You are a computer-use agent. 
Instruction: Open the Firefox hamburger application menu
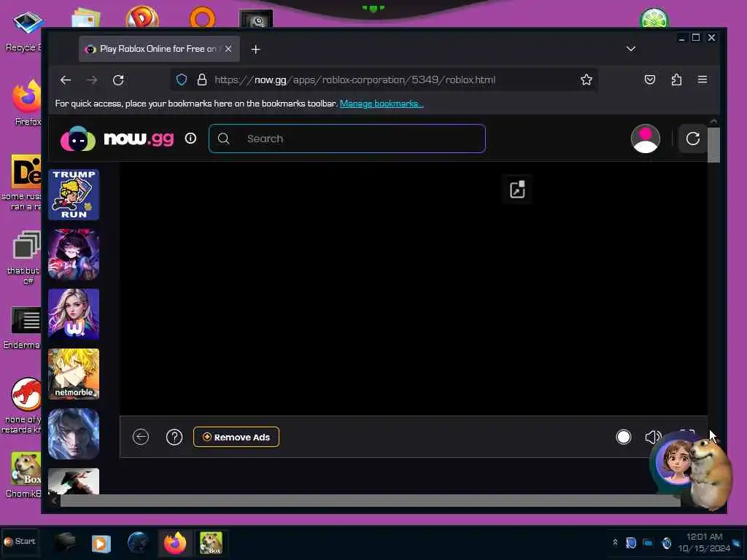point(703,79)
